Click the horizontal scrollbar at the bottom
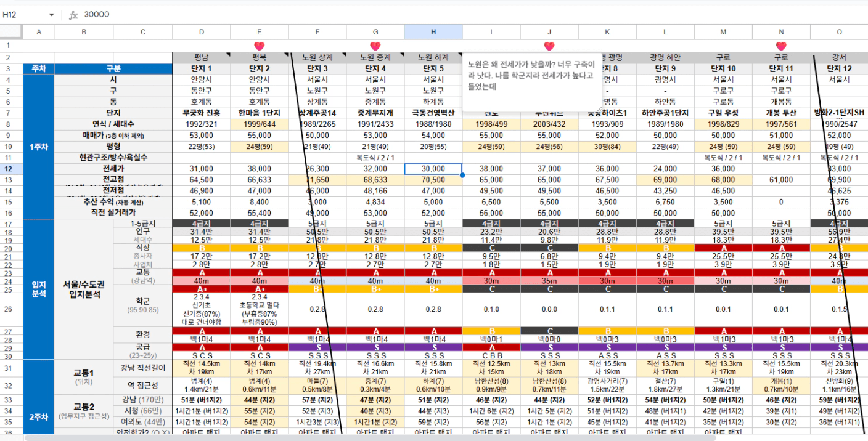This screenshot has width=868, height=441. pos(370,437)
